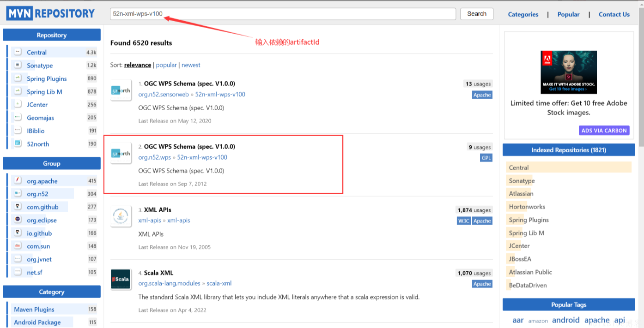The width and height of the screenshot is (644, 328).
Task: Click the IBiblio repository icon
Action: pos(18,131)
